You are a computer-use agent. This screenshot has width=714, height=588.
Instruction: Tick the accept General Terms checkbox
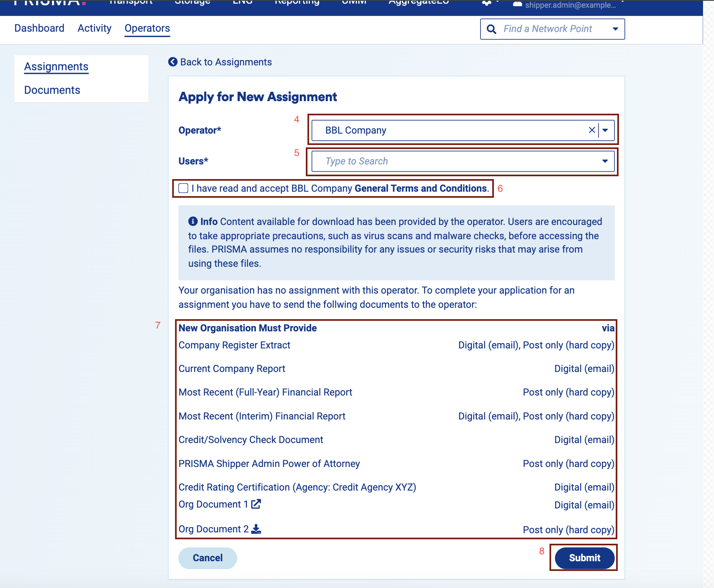click(x=184, y=188)
